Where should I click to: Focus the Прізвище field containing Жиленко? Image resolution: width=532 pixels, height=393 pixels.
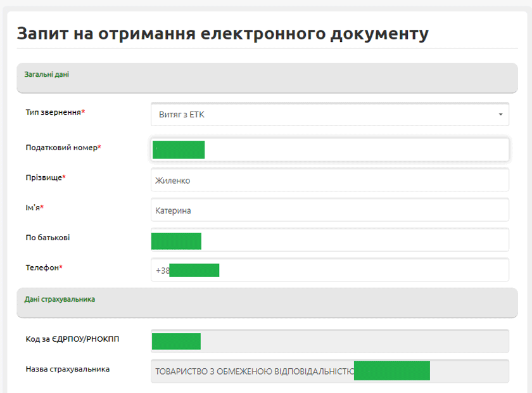tap(329, 180)
